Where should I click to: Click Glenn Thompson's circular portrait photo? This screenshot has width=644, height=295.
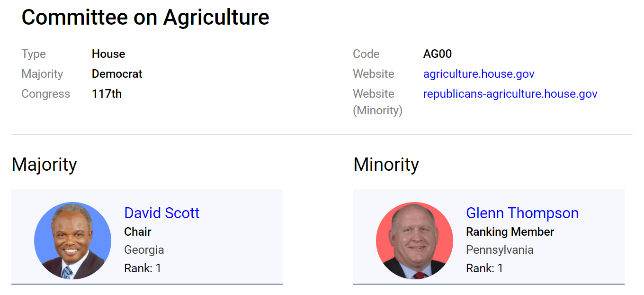pyautogui.click(x=414, y=240)
